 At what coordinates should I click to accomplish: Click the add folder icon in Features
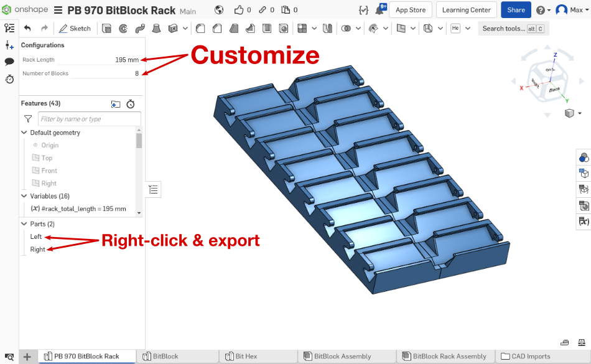pos(116,104)
